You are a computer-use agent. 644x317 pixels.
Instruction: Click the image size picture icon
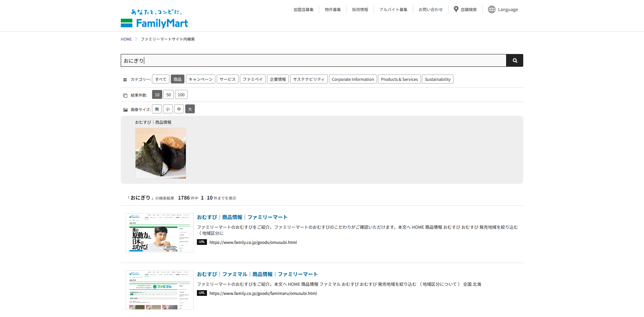point(125,110)
